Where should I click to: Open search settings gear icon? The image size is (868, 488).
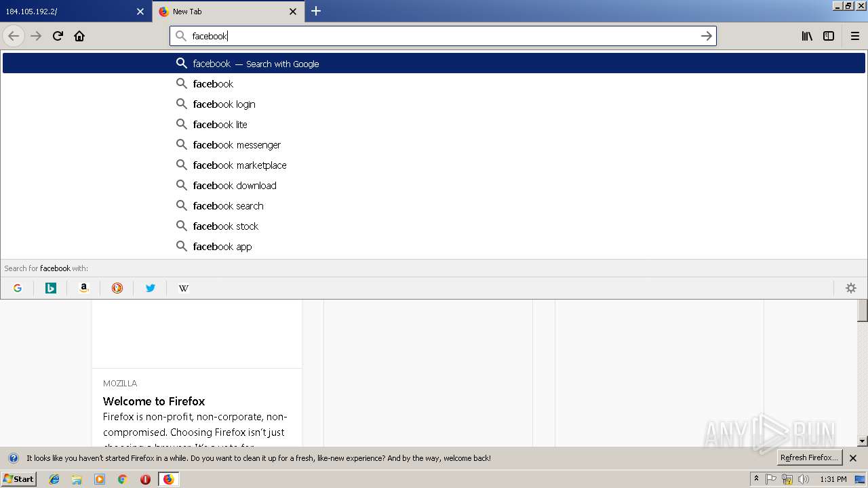[851, 288]
